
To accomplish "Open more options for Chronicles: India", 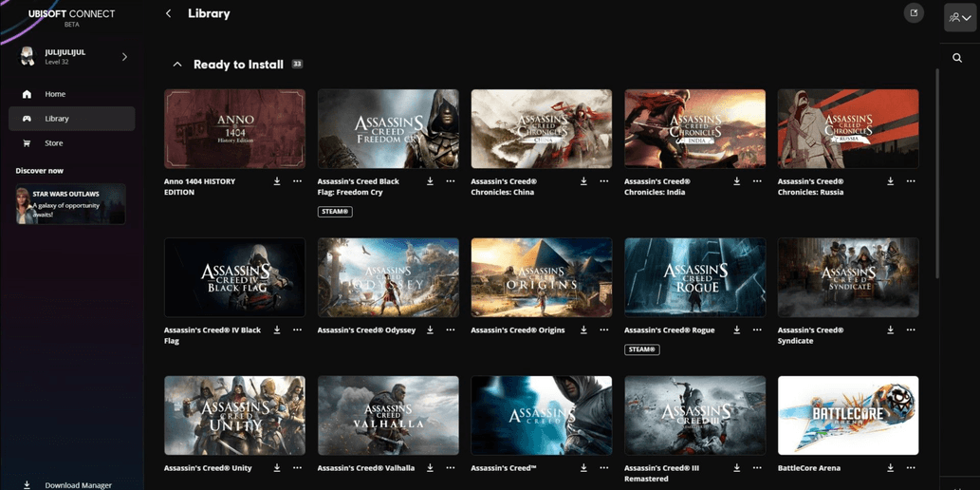I will [757, 180].
